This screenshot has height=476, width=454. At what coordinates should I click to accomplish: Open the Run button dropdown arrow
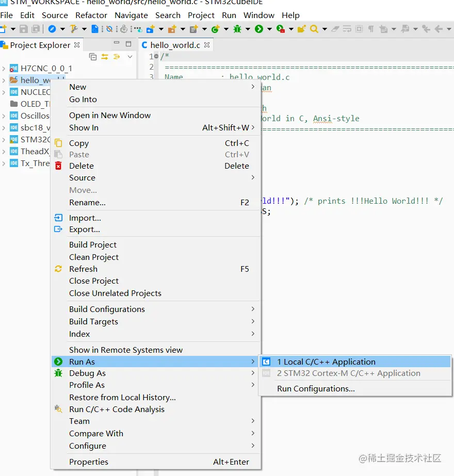(x=269, y=29)
